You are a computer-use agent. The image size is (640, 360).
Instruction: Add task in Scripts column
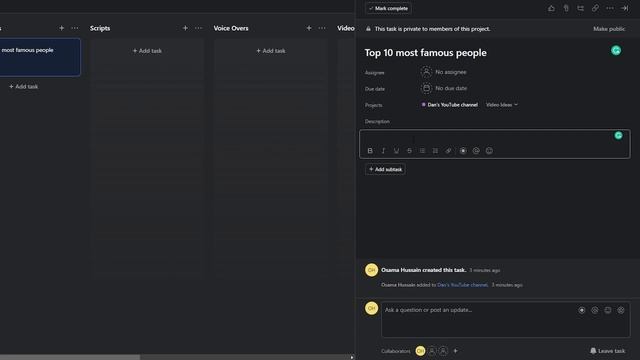[147, 51]
